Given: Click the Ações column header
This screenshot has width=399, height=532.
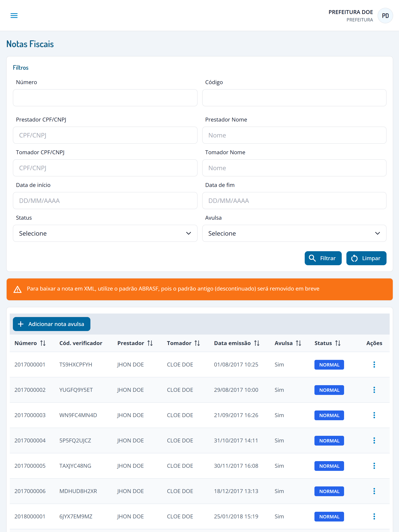Looking at the screenshot, I should click(374, 343).
